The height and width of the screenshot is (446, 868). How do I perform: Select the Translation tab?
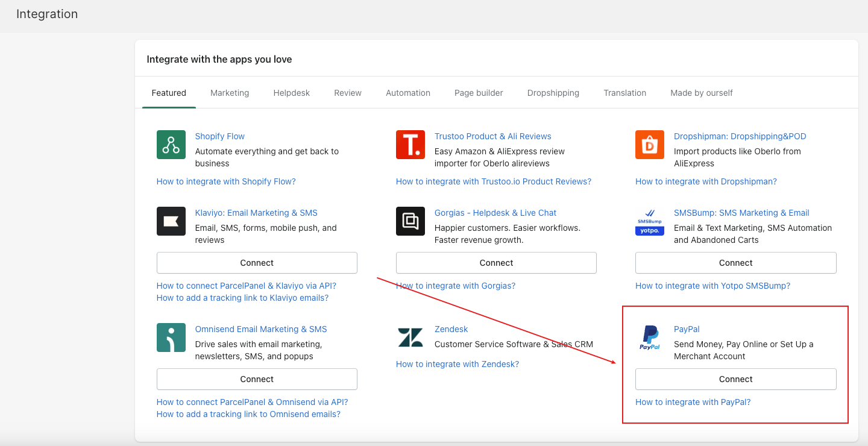point(625,93)
